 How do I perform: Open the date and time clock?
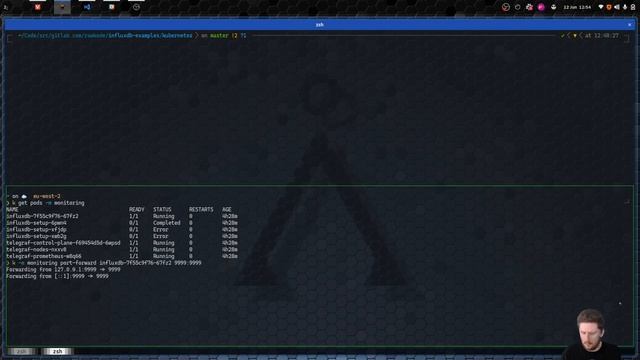[577, 7]
